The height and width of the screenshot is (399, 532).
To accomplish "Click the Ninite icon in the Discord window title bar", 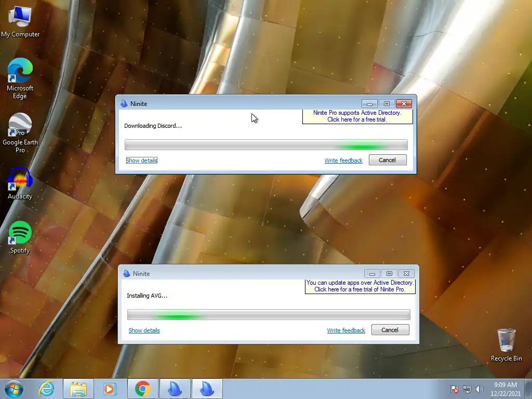I will coord(124,104).
